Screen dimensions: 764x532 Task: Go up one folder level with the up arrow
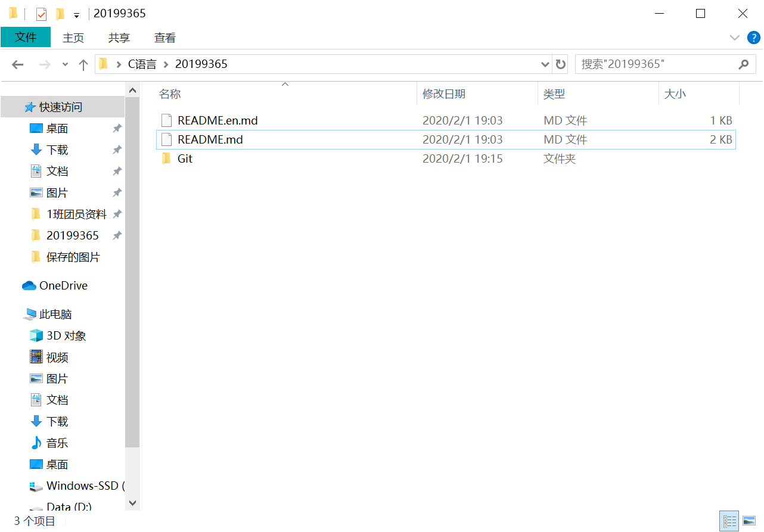pos(83,64)
